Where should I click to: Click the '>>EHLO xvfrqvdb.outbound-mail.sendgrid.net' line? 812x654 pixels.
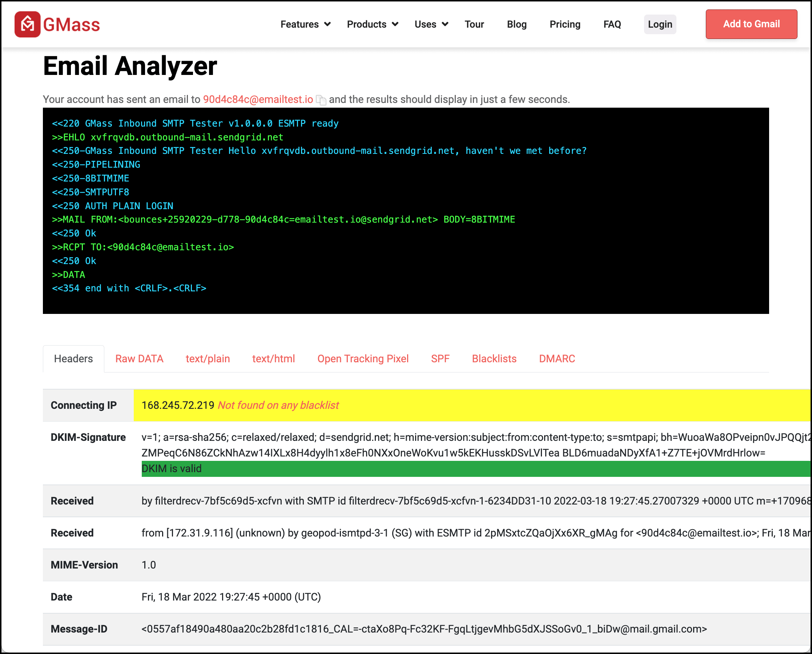[168, 137]
